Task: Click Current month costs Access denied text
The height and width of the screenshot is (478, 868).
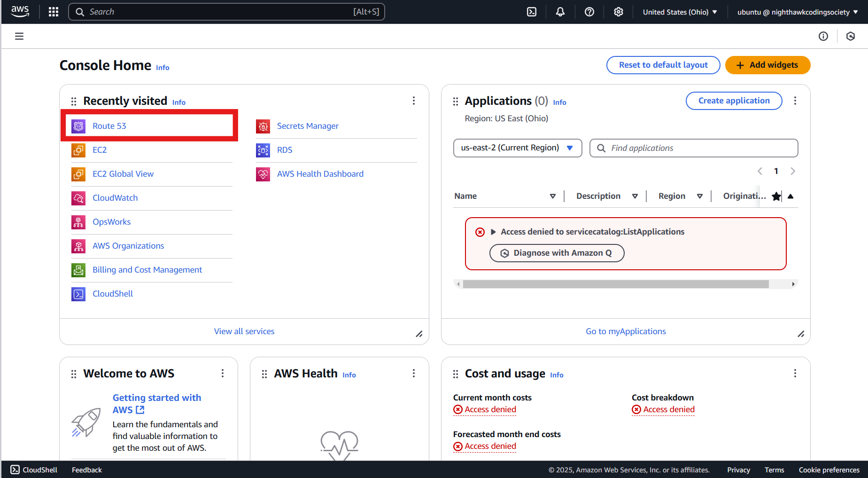Action: tap(490, 409)
